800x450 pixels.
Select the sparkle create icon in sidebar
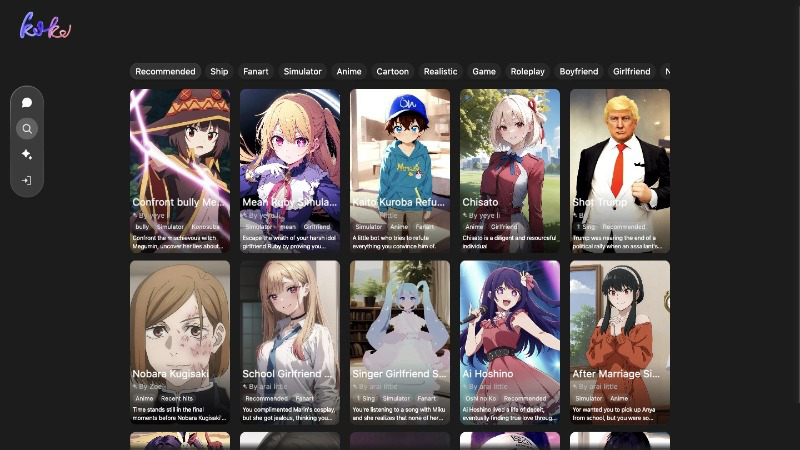(x=27, y=155)
